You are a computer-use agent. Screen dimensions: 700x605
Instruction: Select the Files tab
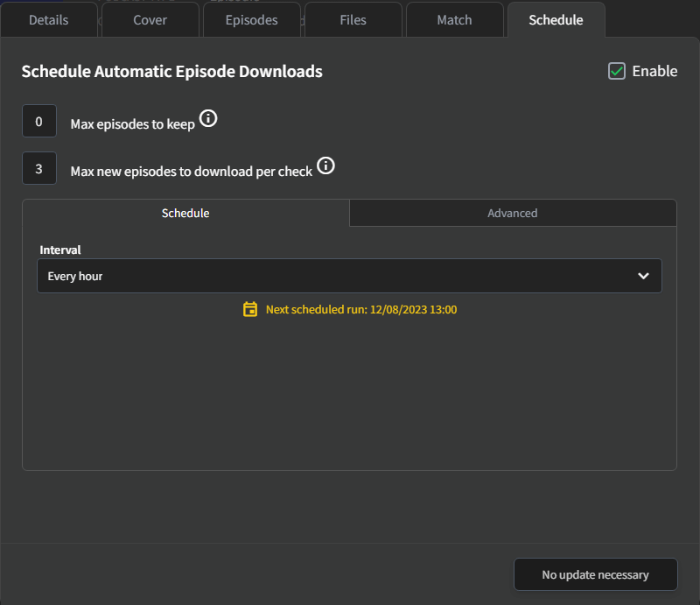click(x=353, y=20)
